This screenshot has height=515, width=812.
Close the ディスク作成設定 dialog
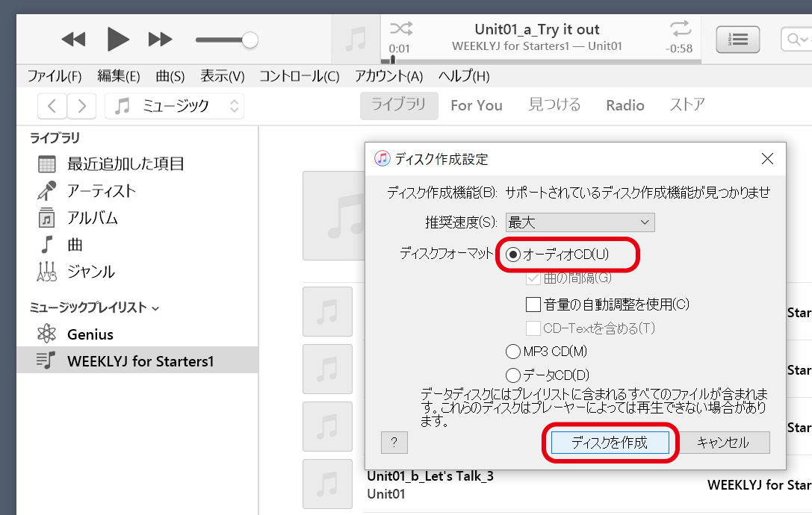767,159
